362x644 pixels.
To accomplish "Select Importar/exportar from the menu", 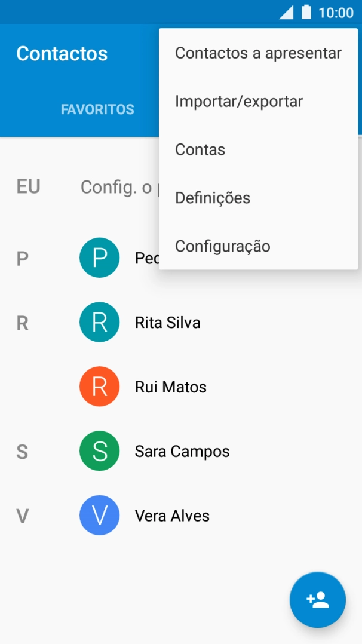I will pos(238,101).
